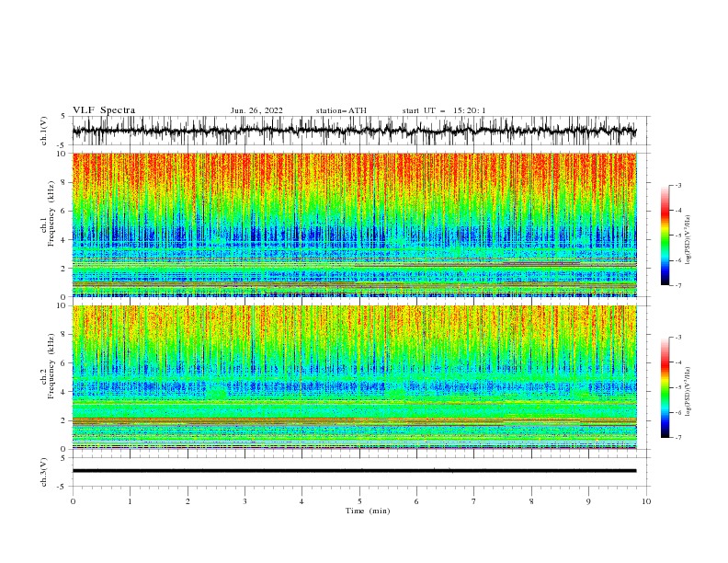Click the "Time (min)" axis label

(368, 511)
